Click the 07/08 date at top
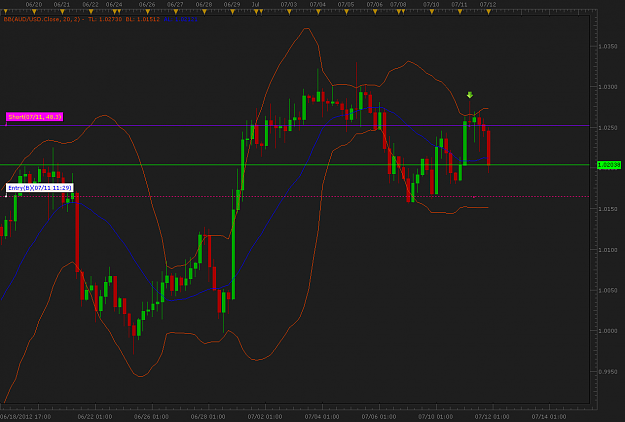The image size is (625, 422). click(398, 4)
